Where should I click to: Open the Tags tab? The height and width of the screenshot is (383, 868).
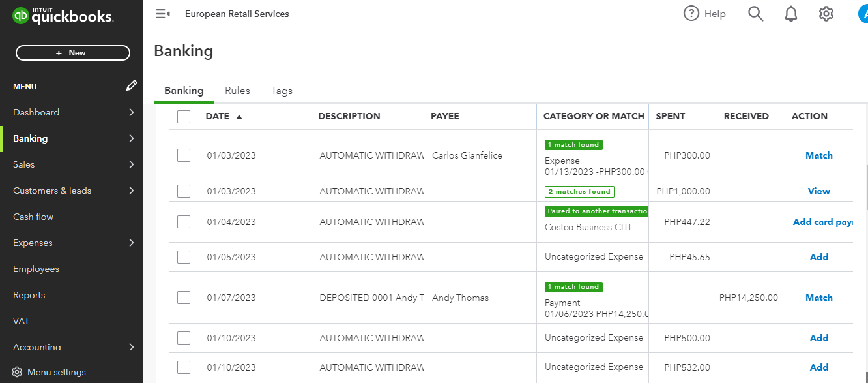[282, 91]
